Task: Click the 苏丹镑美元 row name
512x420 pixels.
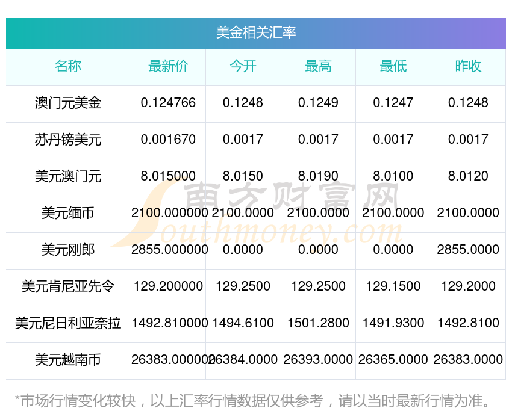Action: coord(68,140)
